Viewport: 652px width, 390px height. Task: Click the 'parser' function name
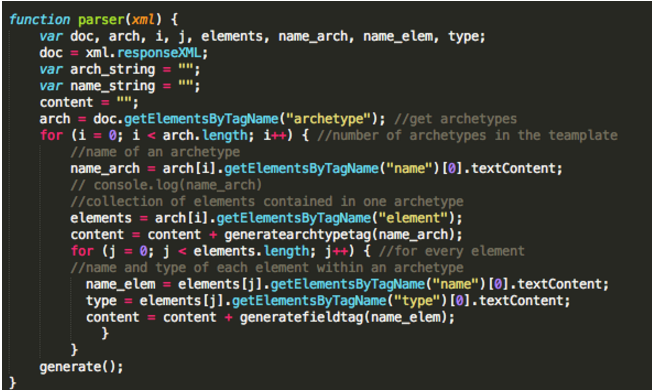(101, 20)
